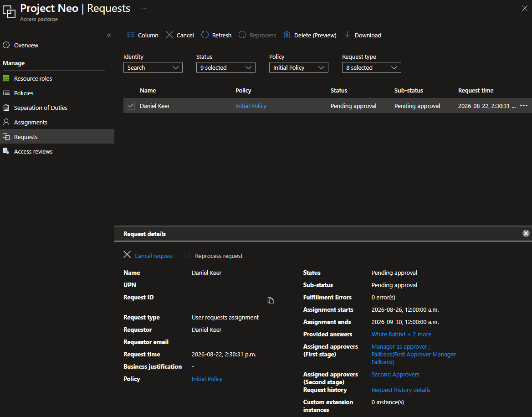This screenshot has width=532, height=417.
Task: Sort by the Name column header
Action: click(148, 90)
